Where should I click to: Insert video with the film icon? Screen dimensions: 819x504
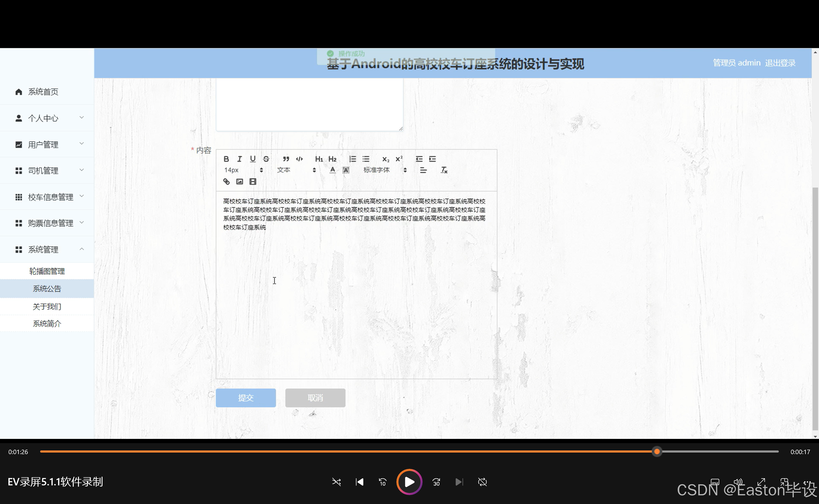click(253, 182)
